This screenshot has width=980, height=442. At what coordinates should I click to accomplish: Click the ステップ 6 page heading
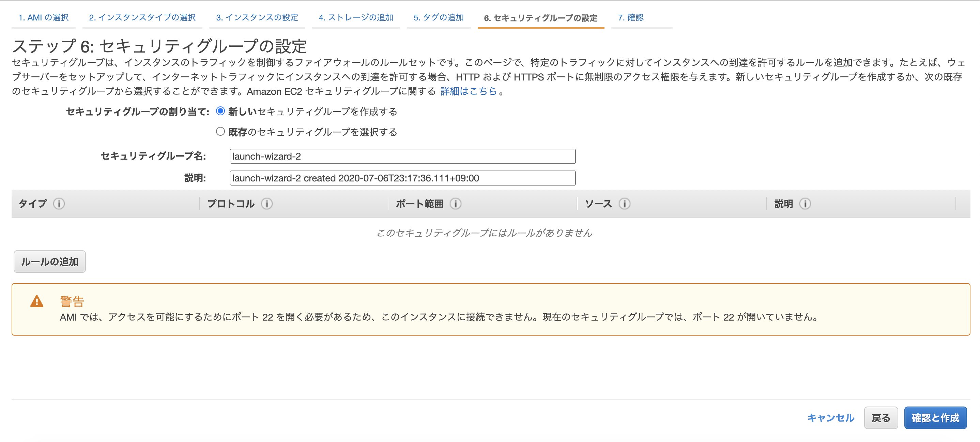pos(159,46)
